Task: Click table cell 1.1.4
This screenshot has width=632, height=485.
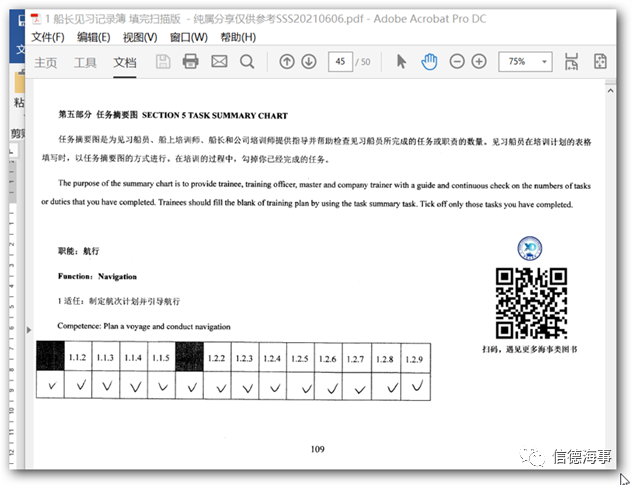Action: point(133,357)
